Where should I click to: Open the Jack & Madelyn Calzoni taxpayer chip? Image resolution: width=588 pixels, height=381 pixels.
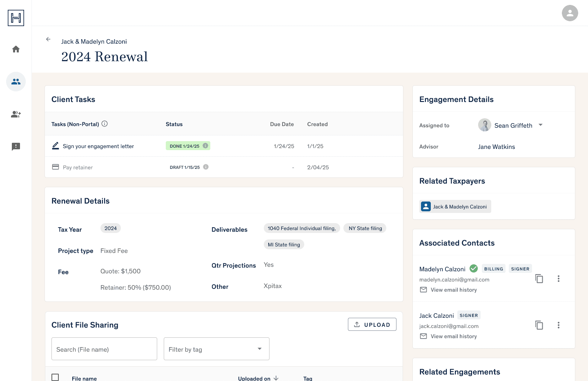click(455, 206)
